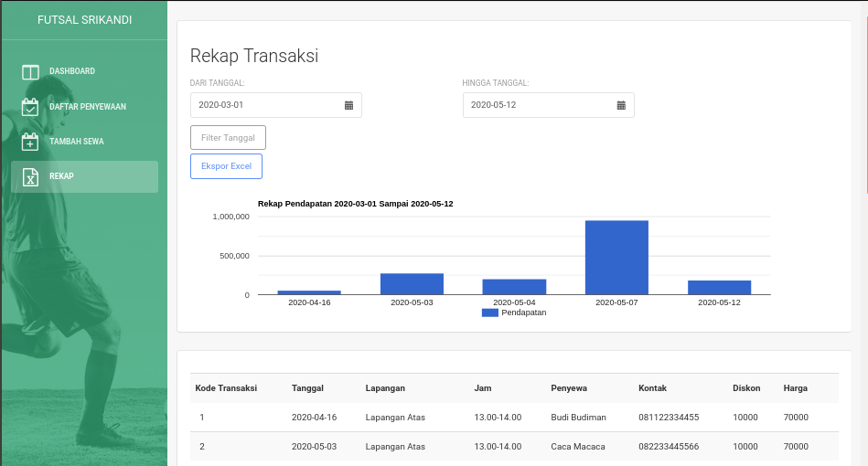868x466 pixels.
Task: Open calendar picker for Hingga Tanggal
Action: [x=621, y=105]
